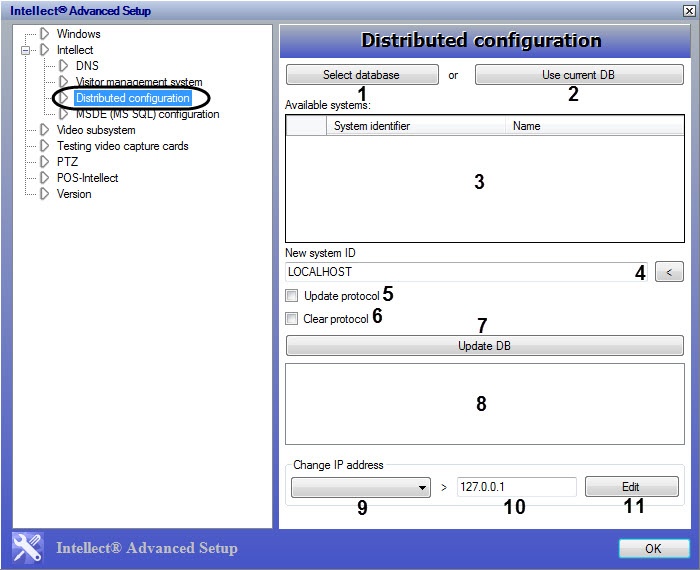Click the '<' button next to system ID

coord(669,272)
